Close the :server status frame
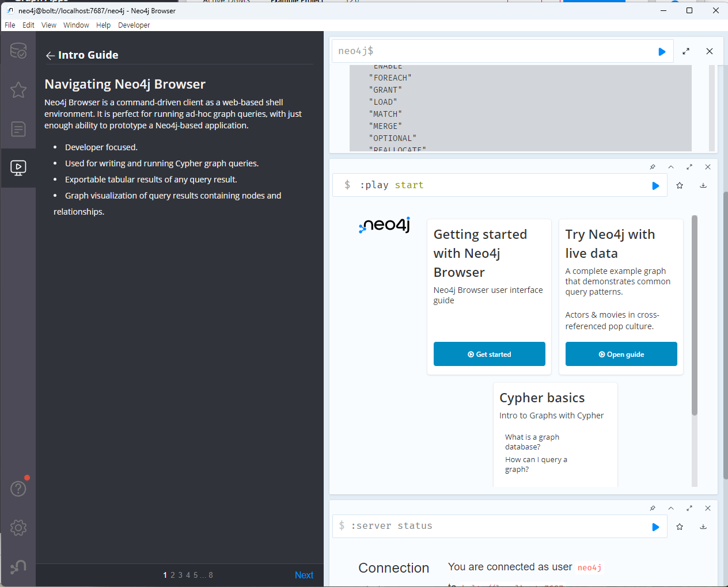Image resolution: width=728 pixels, height=587 pixels. (708, 508)
